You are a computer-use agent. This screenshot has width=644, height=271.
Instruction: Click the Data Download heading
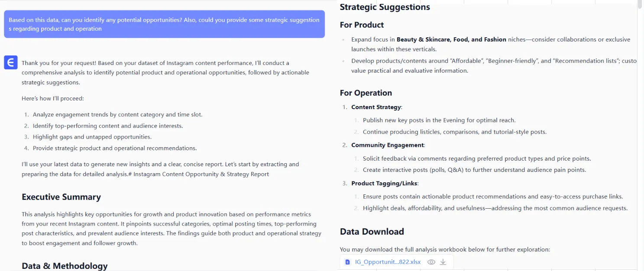[372, 232]
